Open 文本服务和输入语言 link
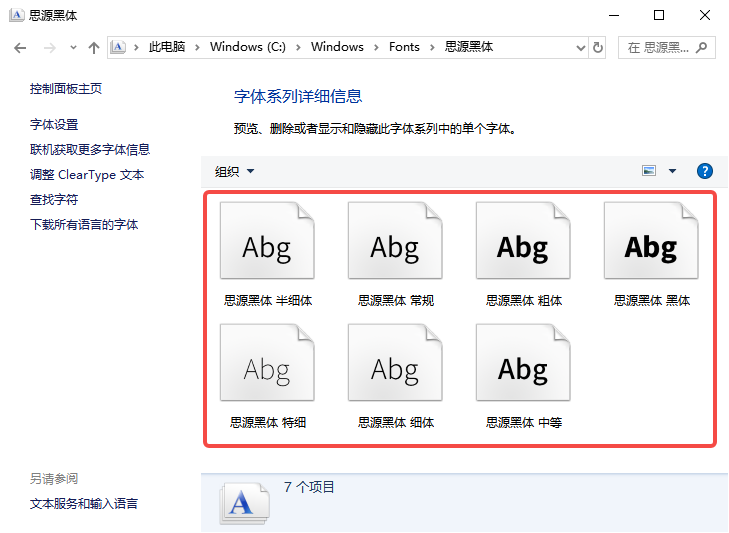The image size is (729, 533). tap(84, 504)
